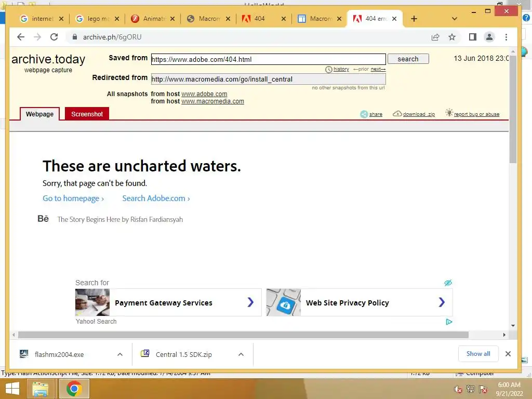Click the Payment Gateway Services thumbnail
The height and width of the screenshot is (399, 532).
click(x=92, y=302)
